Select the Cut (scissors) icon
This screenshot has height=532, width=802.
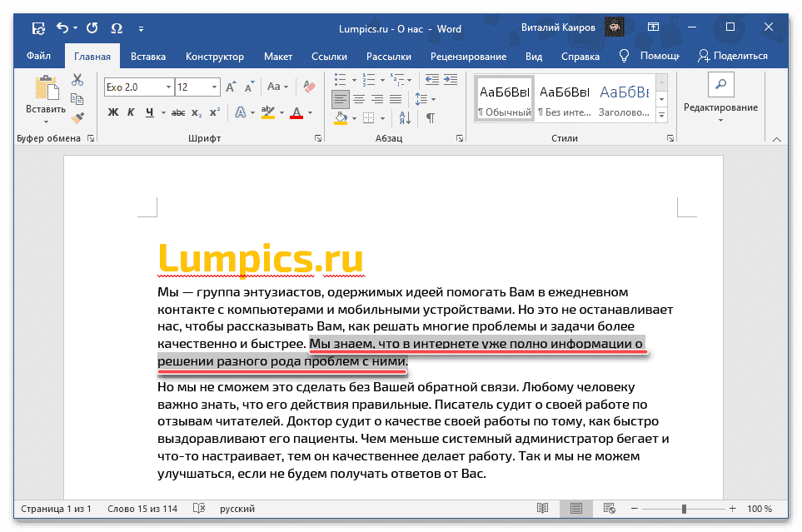(x=77, y=80)
